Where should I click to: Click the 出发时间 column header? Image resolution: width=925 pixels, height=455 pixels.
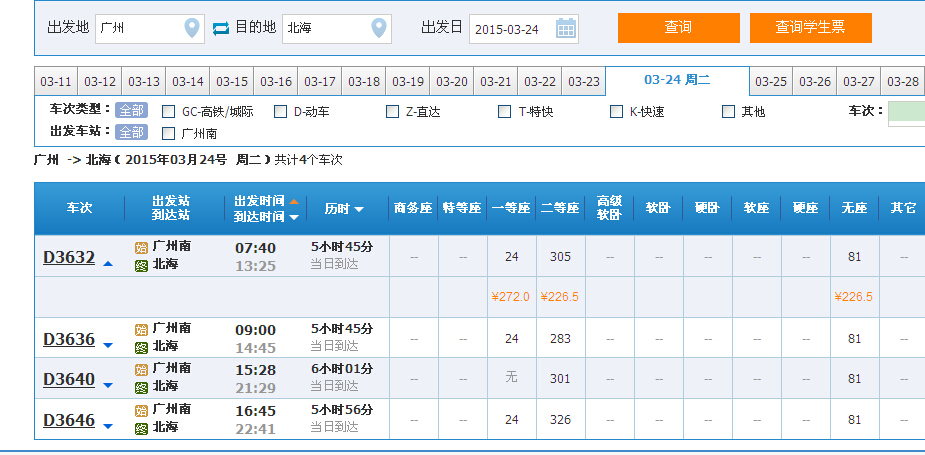click(x=260, y=201)
